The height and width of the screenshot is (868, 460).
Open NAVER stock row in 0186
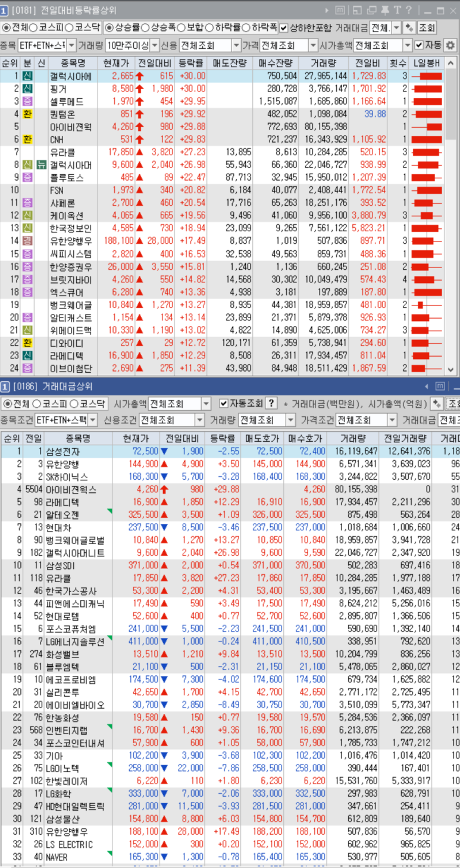pos(230,857)
